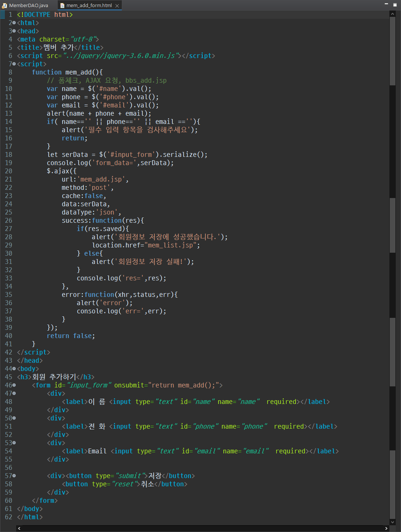The image size is (401, 532).
Task: Click the 'var phone' declaration on line 11
Action: [x=103, y=97]
